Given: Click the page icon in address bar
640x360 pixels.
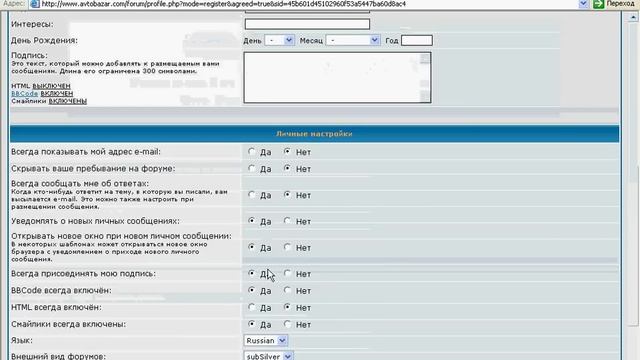Looking at the screenshot, I should (35, 4).
